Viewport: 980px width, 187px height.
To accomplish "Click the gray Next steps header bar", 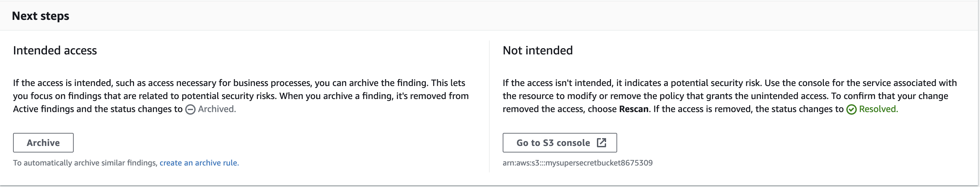I will pos(489,16).
